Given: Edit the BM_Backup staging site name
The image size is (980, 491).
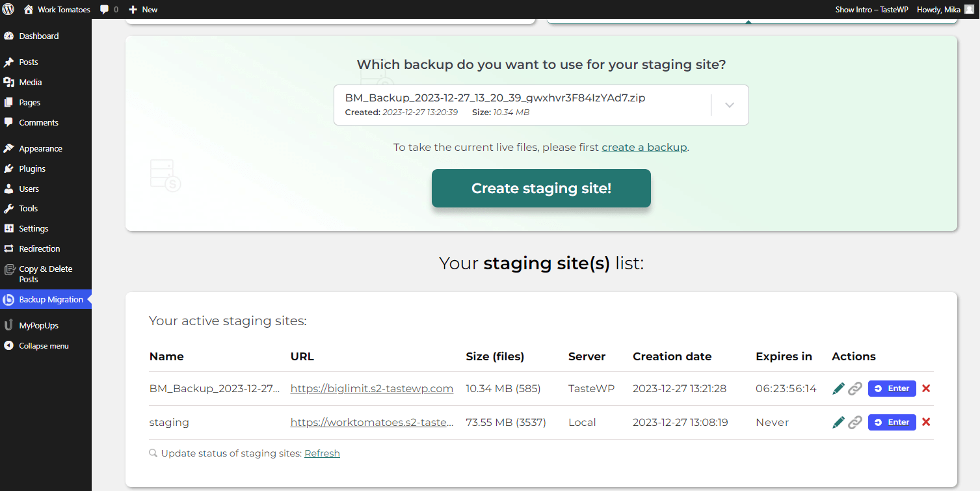Looking at the screenshot, I should (838, 389).
